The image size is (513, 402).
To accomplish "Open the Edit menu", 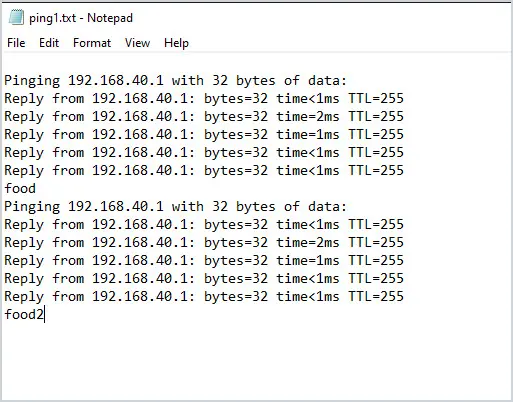I will [x=49, y=43].
